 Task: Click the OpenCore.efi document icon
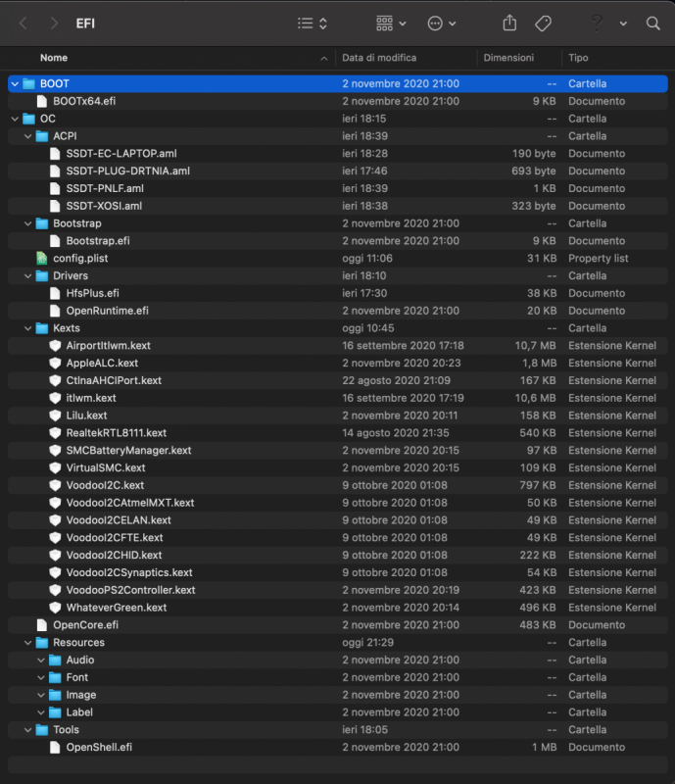pyautogui.click(x=42, y=625)
